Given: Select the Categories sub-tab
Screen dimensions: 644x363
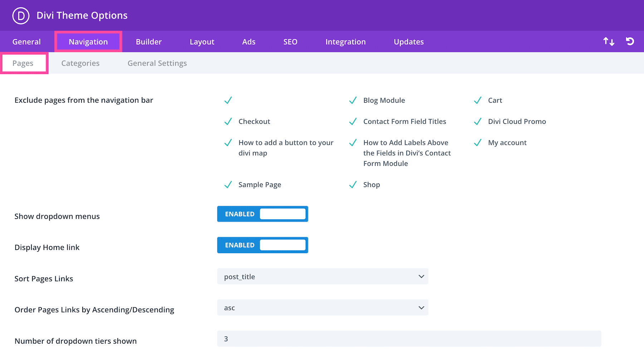Looking at the screenshot, I should pyautogui.click(x=80, y=63).
